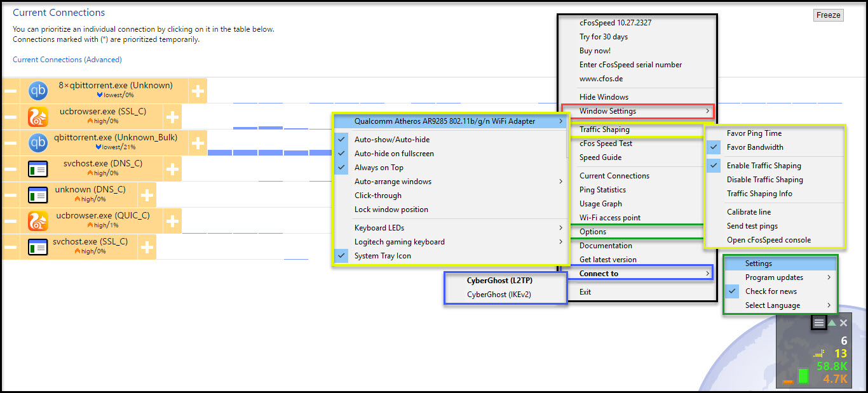Select Calibrate line option
The image size is (868, 393).
click(x=775, y=212)
